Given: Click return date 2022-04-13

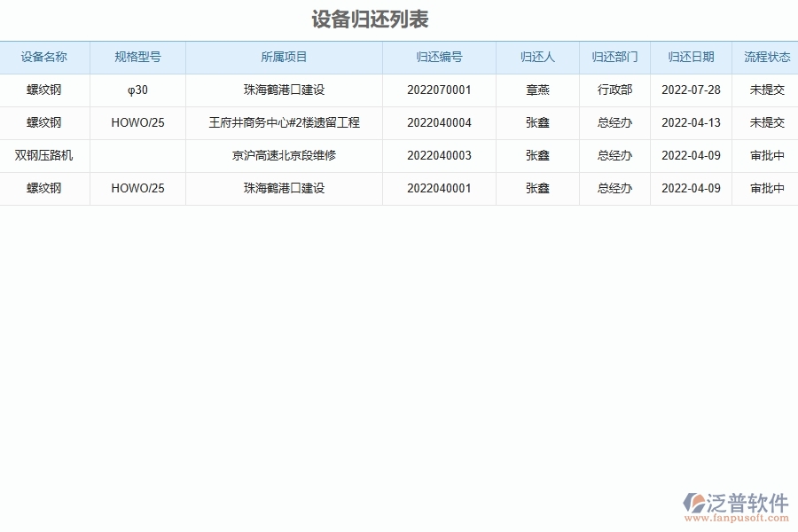Looking at the screenshot, I should (691, 123).
